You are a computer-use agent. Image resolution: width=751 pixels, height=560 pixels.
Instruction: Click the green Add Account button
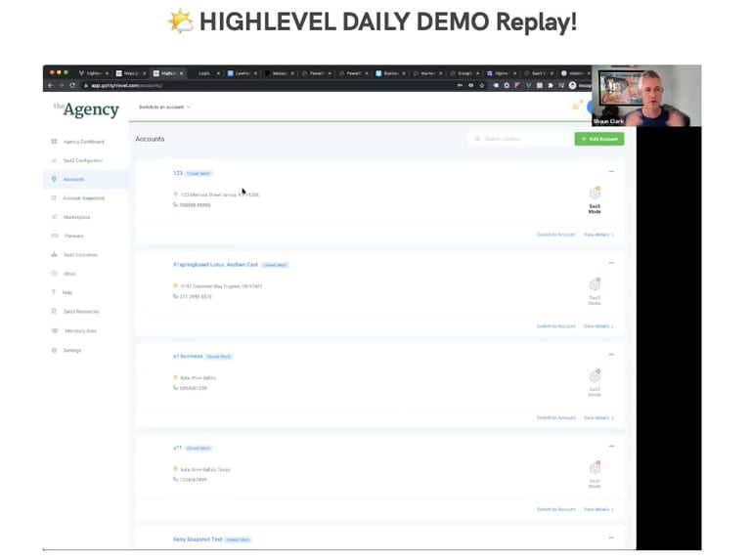pos(599,139)
